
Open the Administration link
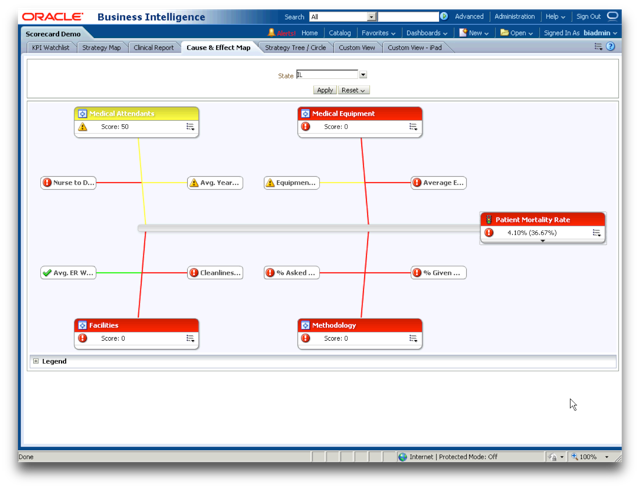click(x=514, y=16)
